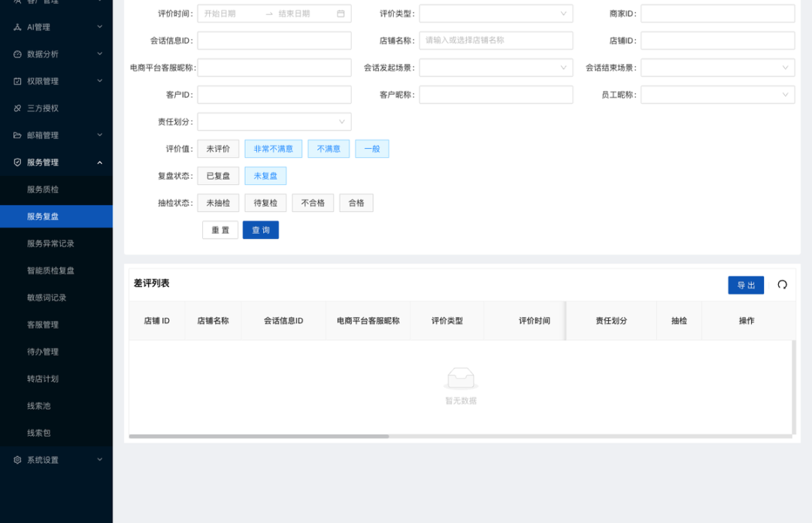Screen dimensions: 812x523
Task: Click the 开始日期 date input
Action: 231,14
